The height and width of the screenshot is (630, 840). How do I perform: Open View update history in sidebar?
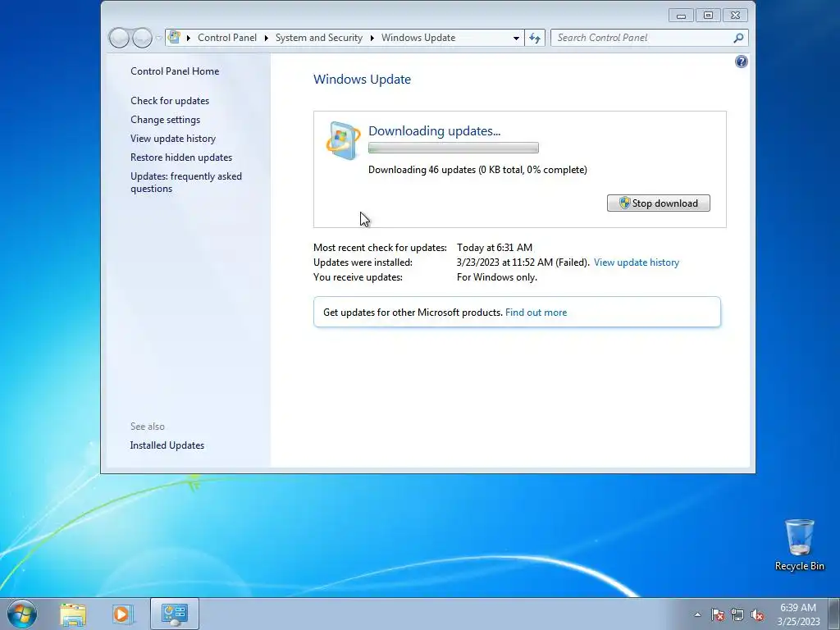point(173,138)
